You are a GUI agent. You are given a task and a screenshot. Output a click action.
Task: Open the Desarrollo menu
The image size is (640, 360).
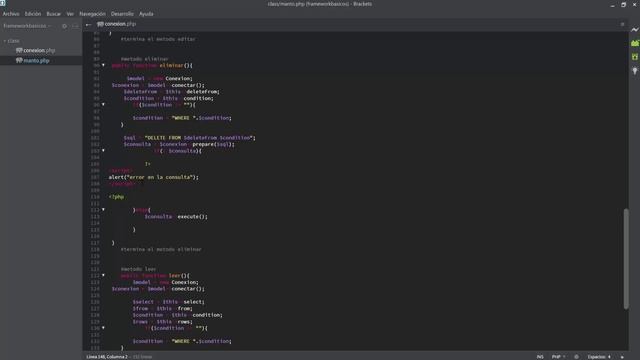122,14
